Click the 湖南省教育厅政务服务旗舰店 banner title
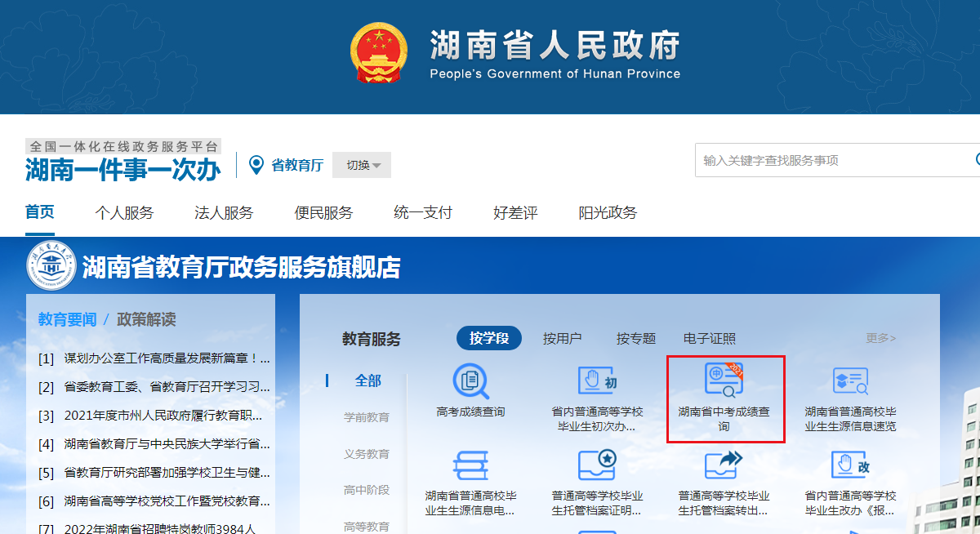This screenshot has height=534, width=980. (x=242, y=267)
